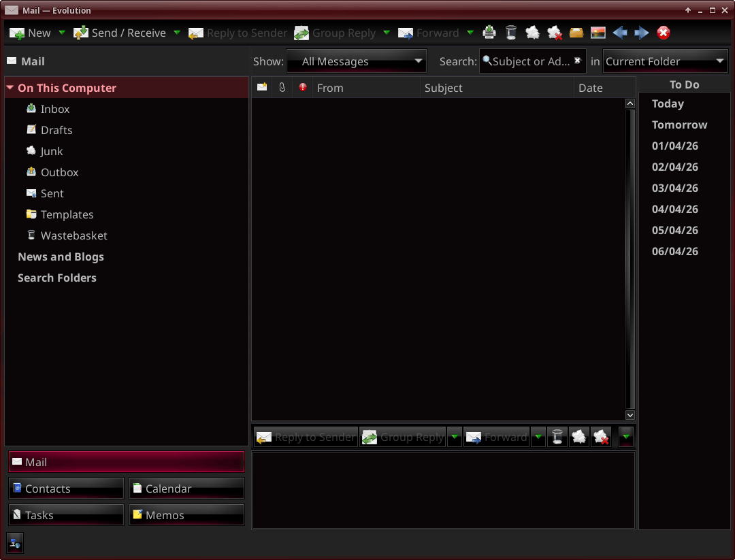Open the Current Folder search scope dropdown
This screenshot has height=560, width=735.
[665, 61]
